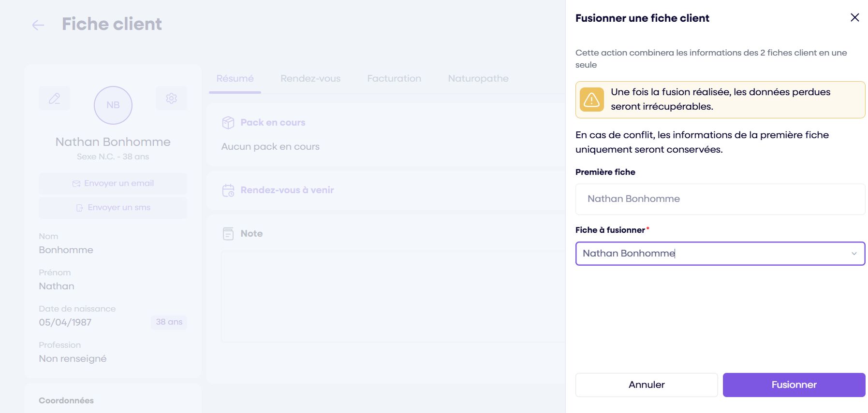Close the Fusionner une fiche client panel
Screen dimensions: 868x413
(854, 18)
